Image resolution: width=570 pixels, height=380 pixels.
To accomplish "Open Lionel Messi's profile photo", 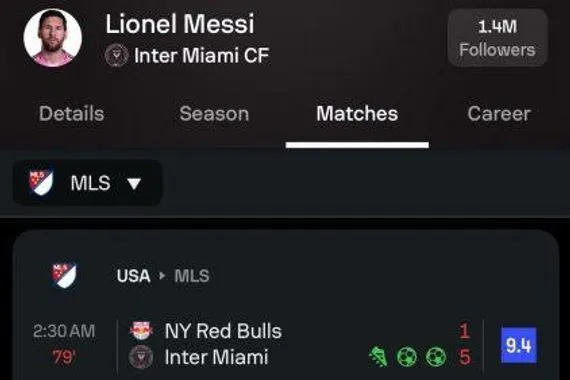I will coord(53,38).
